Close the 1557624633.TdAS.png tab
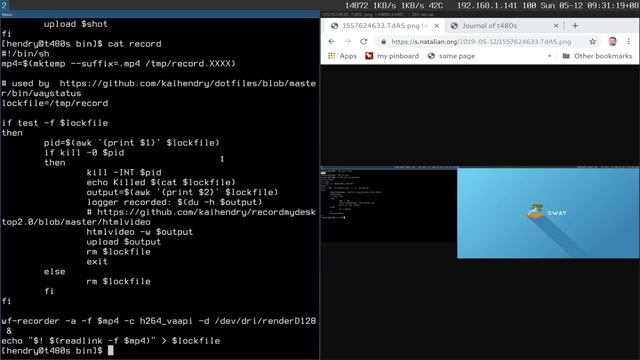Screen dimensions: 640x360 (437, 26)
